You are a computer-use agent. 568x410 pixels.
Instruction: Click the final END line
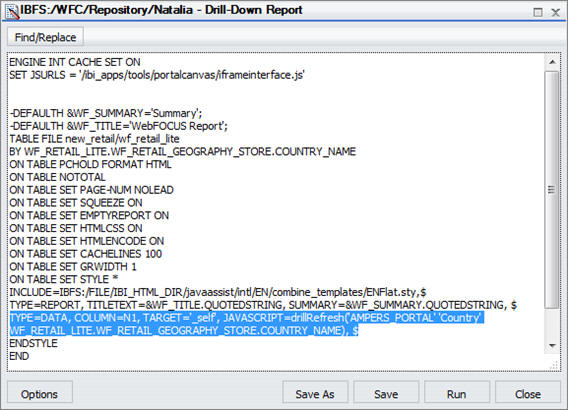click(19, 356)
